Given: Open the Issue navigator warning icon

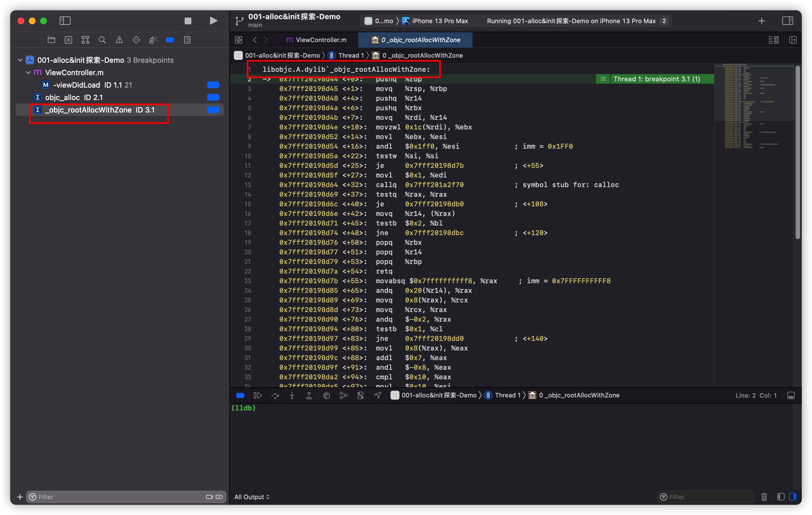Looking at the screenshot, I should (x=119, y=40).
